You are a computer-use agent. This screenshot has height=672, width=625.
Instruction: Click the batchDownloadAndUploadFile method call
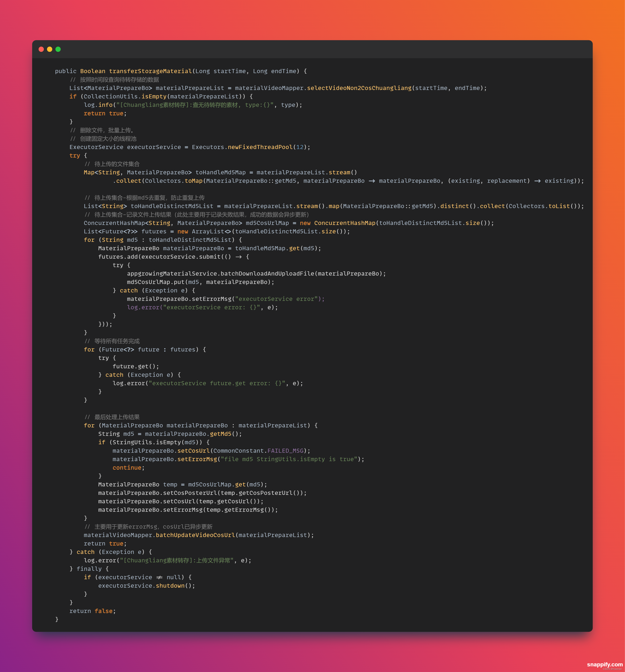pos(267,274)
